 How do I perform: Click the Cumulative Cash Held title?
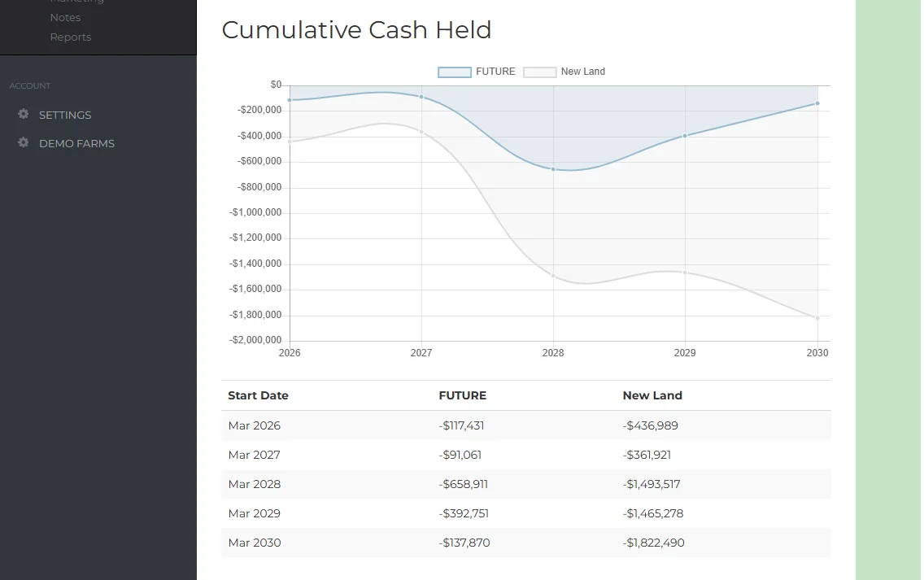pyautogui.click(x=356, y=30)
